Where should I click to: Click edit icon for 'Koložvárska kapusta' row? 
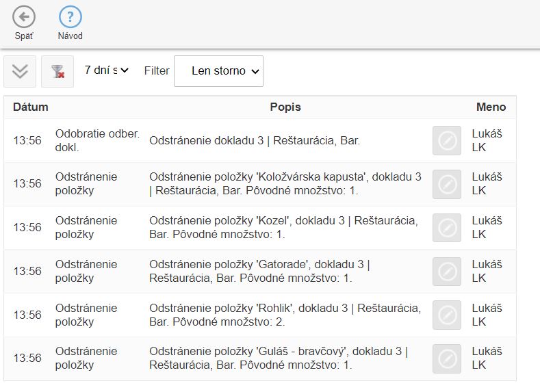point(447,184)
